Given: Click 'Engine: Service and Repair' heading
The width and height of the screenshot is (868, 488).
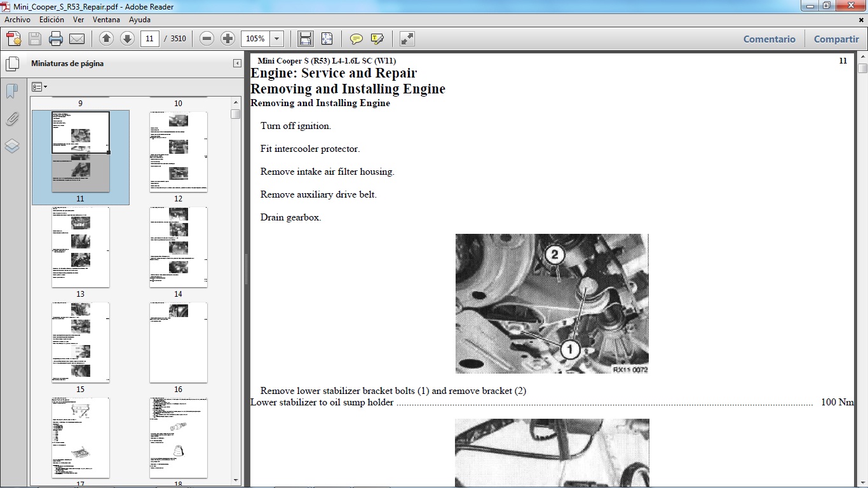Looking at the screenshot, I should pos(334,73).
